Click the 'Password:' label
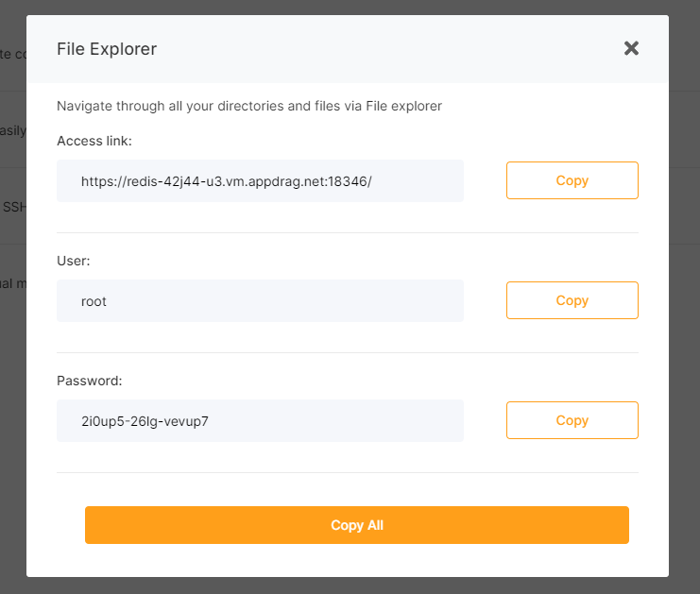The height and width of the screenshot is (594, 700). (x=89, y=381)
